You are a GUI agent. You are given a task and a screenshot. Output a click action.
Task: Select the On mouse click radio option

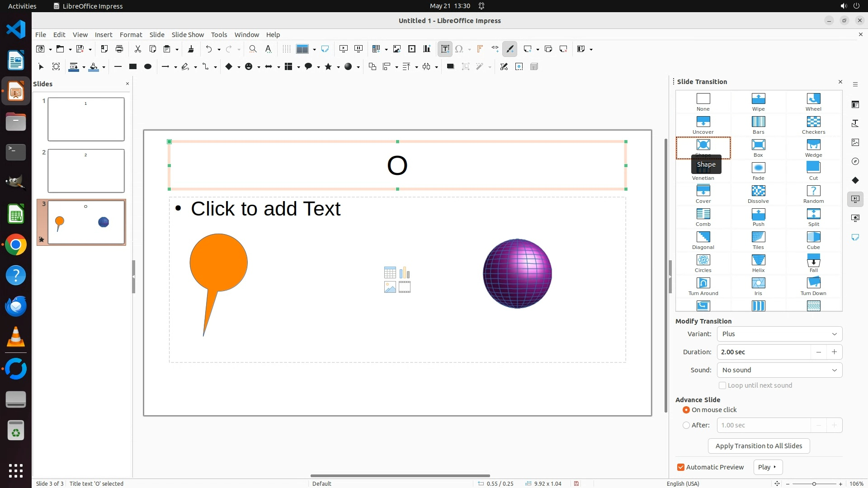tap(686, 410)
